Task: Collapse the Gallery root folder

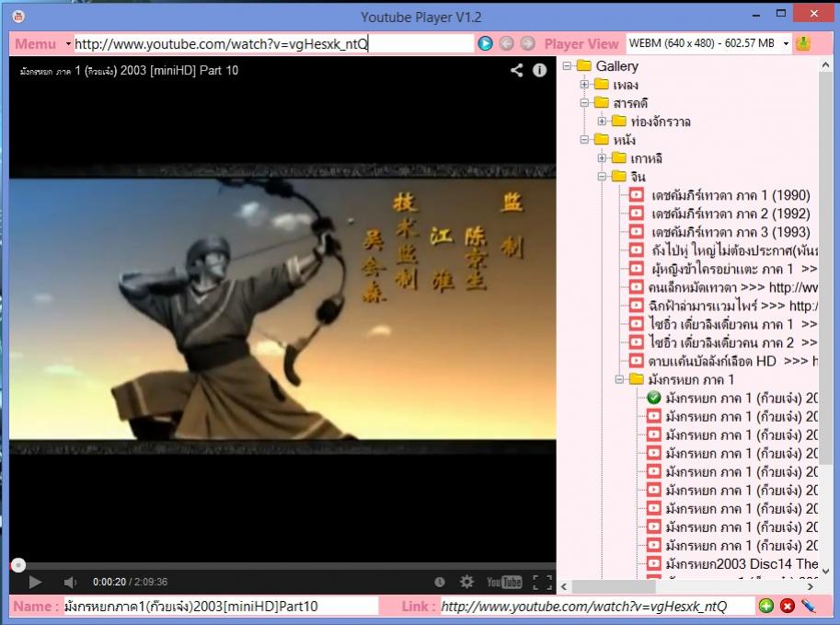Action: click(567, 66)
